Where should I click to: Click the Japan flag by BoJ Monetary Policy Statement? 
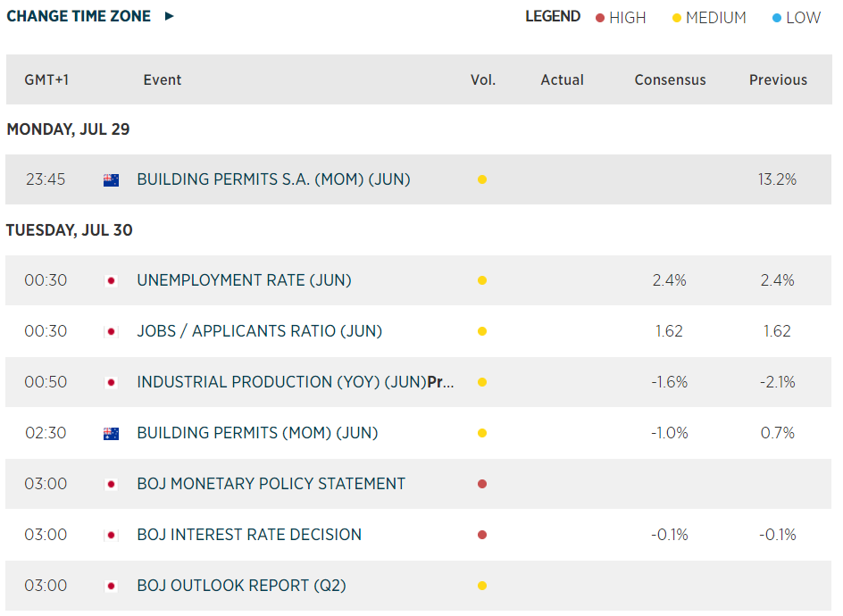pyautogui.click(x=112, y=484)
